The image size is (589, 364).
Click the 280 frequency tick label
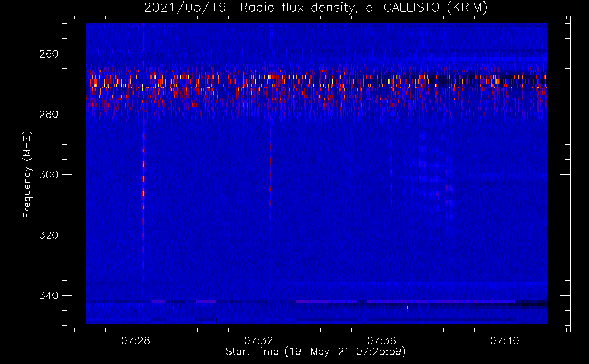pos(48,114)
